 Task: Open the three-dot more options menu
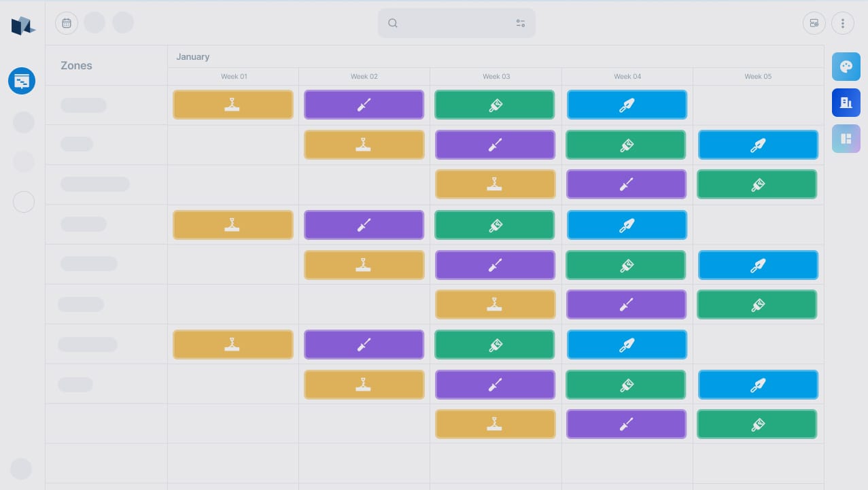(x=843, y=23)
